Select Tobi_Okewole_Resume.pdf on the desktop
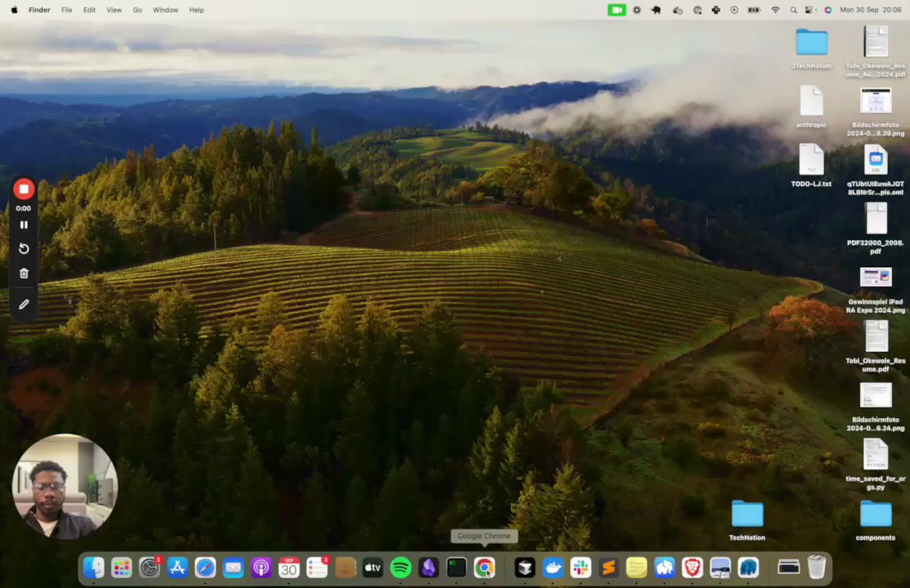The height and width of the screenshot is (588, 910). (x=875, y=346)
